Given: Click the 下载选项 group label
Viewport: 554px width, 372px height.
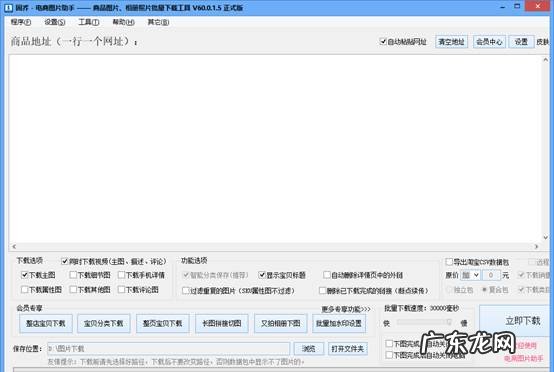Looking at the screenshot, I should tap(30, 260).
